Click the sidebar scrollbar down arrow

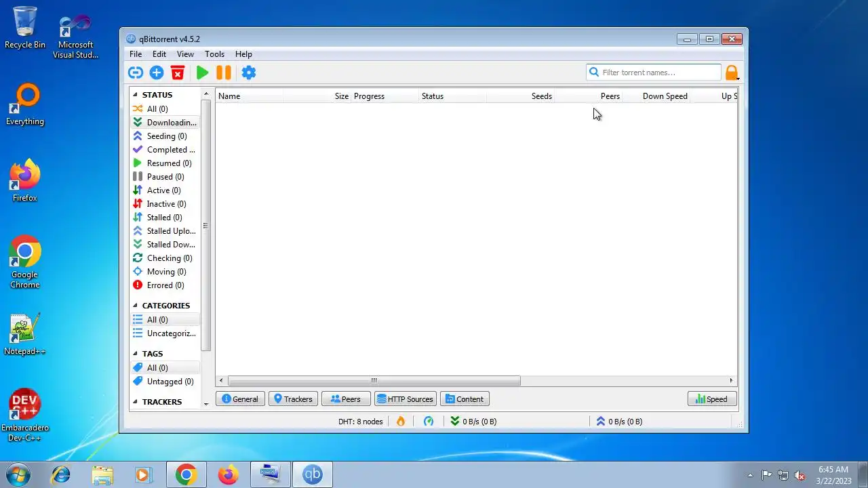206,404
